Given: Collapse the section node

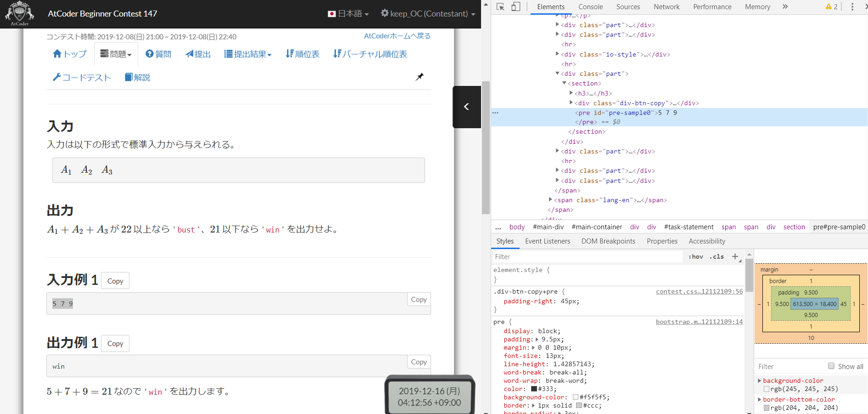Looking at the screenshot, I should tap(564, 83).
